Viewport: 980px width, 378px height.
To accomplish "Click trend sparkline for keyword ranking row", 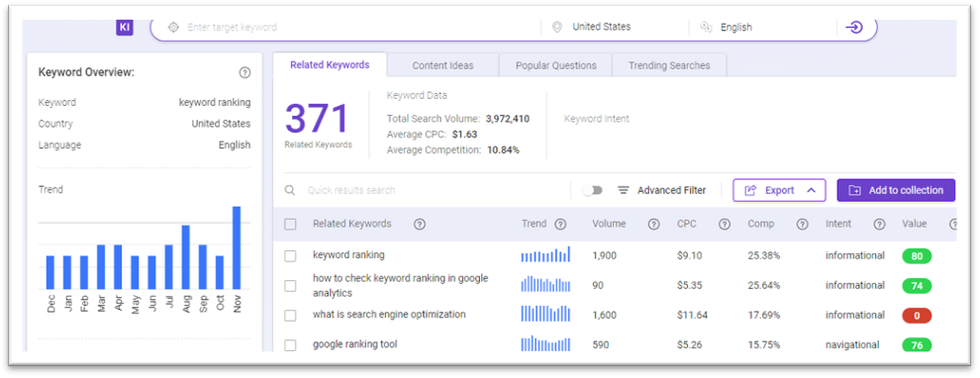I will pyautogui.click(x=545, y=254).
